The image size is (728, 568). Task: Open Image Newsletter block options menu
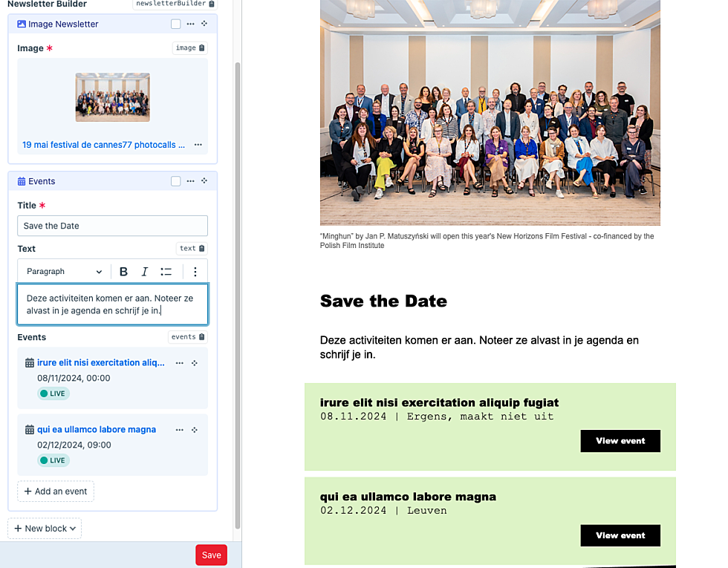coord(190,24)
